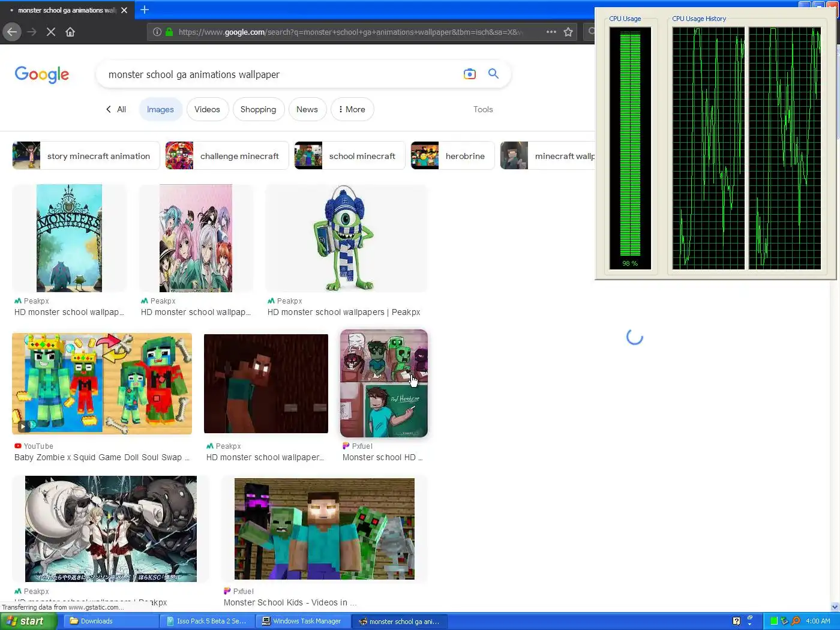Click the 4:00 AM system clock
The width and height of the screenshot is (840, 630).
coord(818,621)
